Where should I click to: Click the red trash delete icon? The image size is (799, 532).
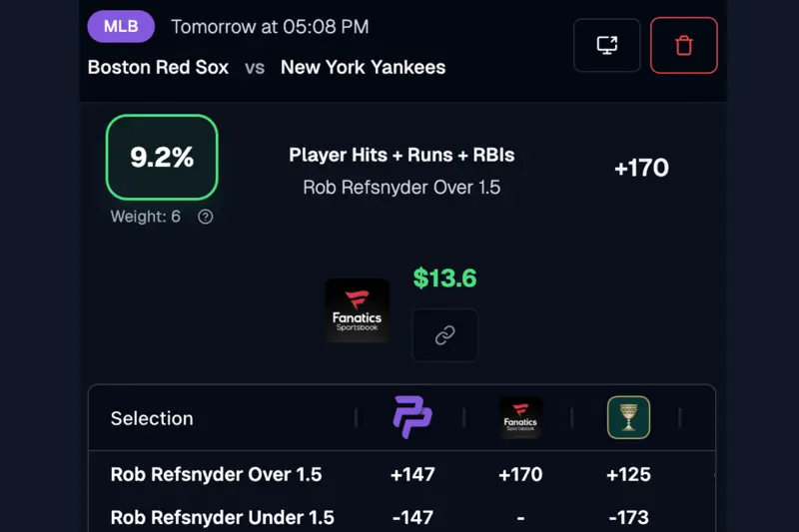click(684, 46)
